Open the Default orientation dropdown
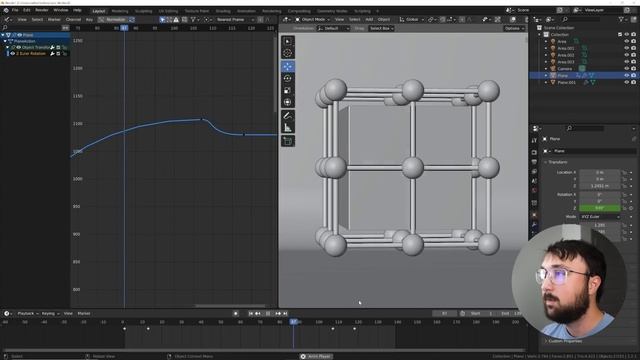Viewport: 640px width, 360px height. click(x=333, y=29)
